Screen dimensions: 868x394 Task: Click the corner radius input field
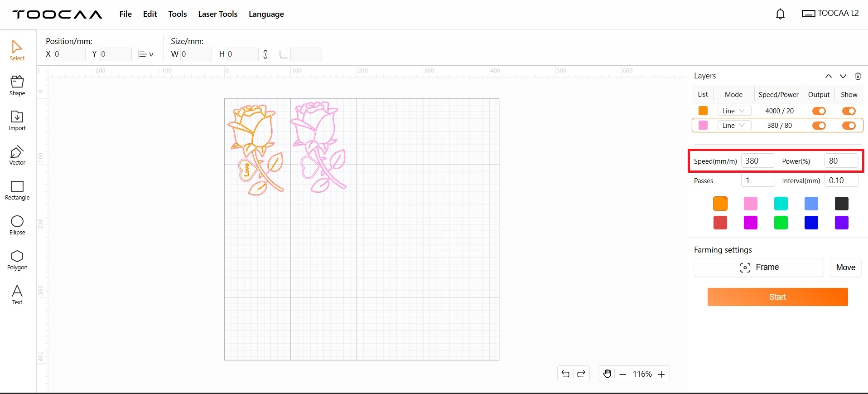306,54
